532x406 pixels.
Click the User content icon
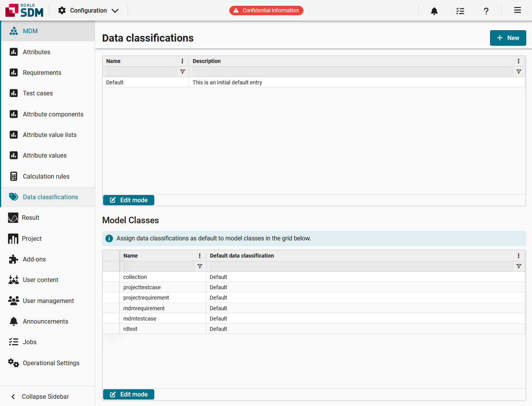click(14, 280)
